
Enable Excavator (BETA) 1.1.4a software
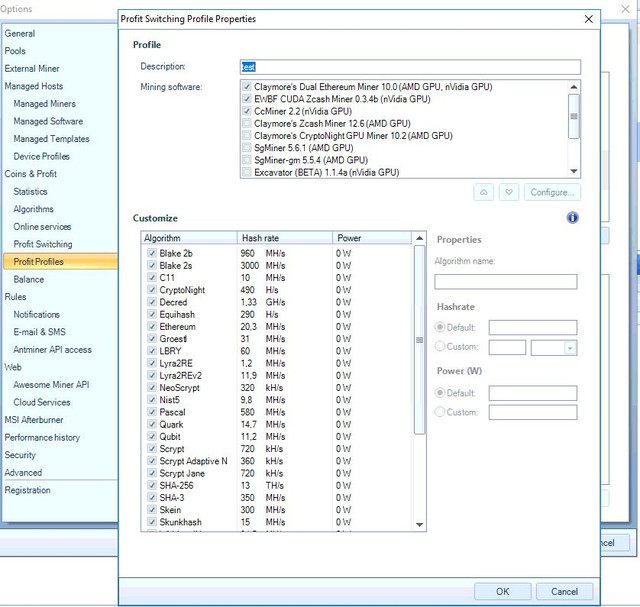tap(247, 172)
